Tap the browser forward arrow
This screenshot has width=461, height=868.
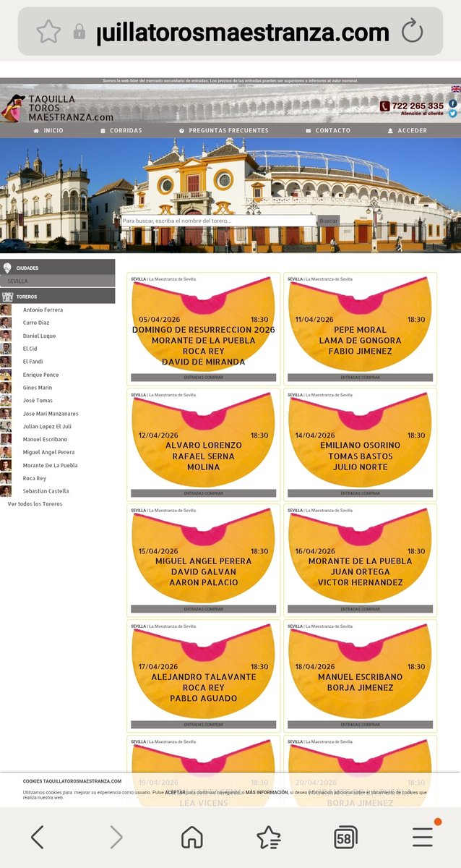point(116,837)
